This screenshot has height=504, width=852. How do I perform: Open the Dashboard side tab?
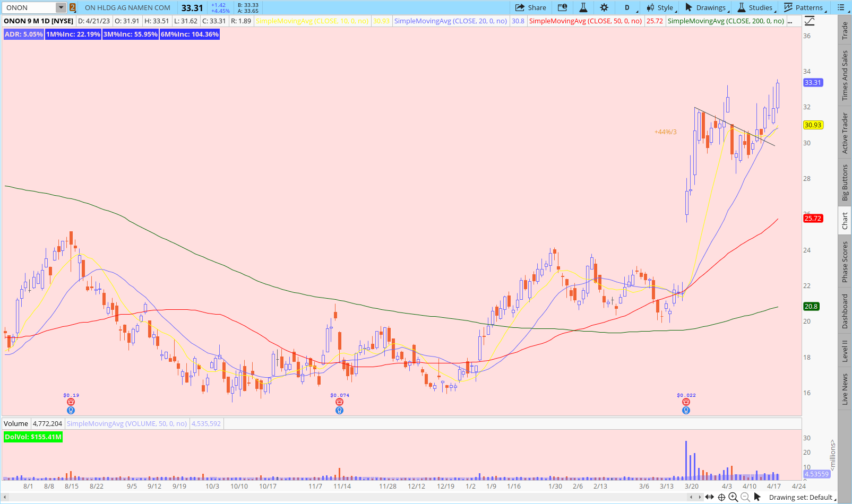click(x=845, y=311)
